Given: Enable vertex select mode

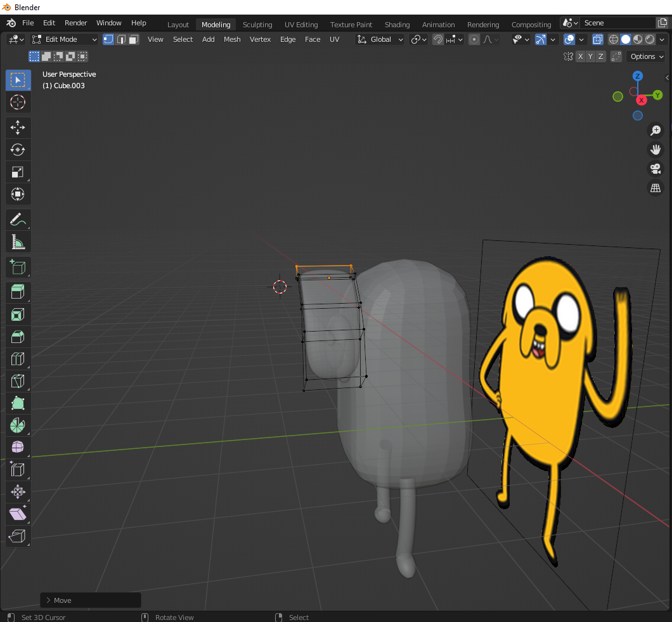Looking at the screenshot, I should (x=108, y=39).
